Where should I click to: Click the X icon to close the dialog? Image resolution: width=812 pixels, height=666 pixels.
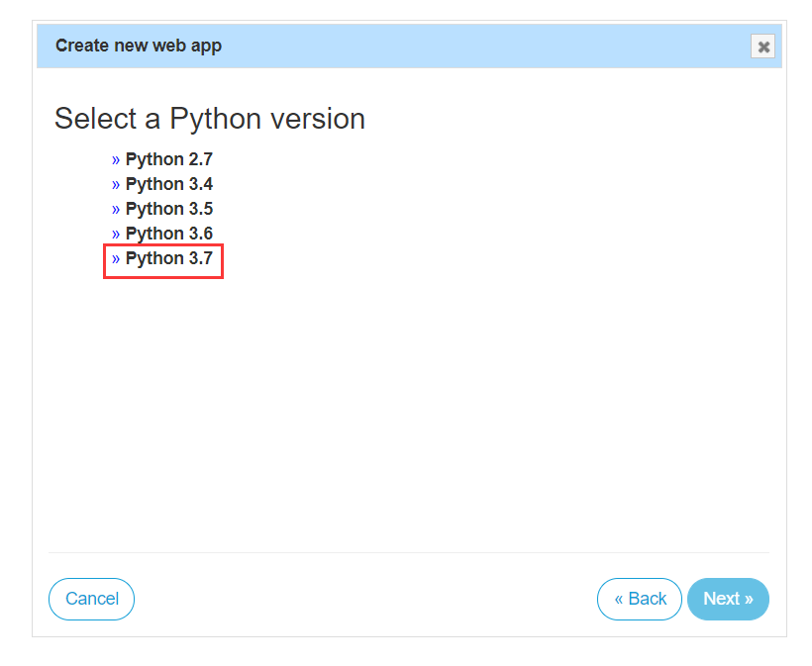[x=762, y=46]
